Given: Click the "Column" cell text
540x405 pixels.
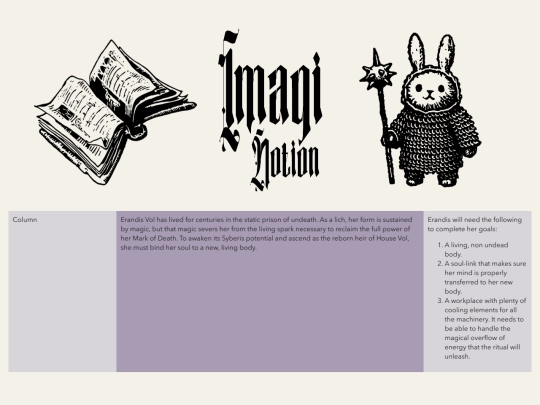Looking at the screenshot, I should pos(25,220).
